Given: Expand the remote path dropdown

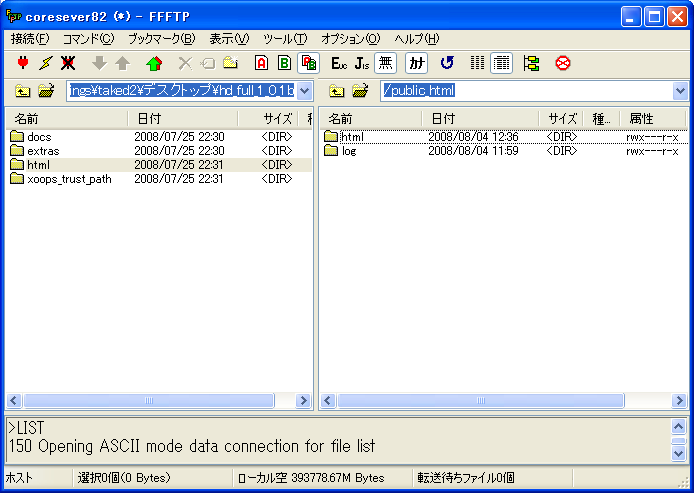Looking at the screenshot, I should tap(681, 92).
